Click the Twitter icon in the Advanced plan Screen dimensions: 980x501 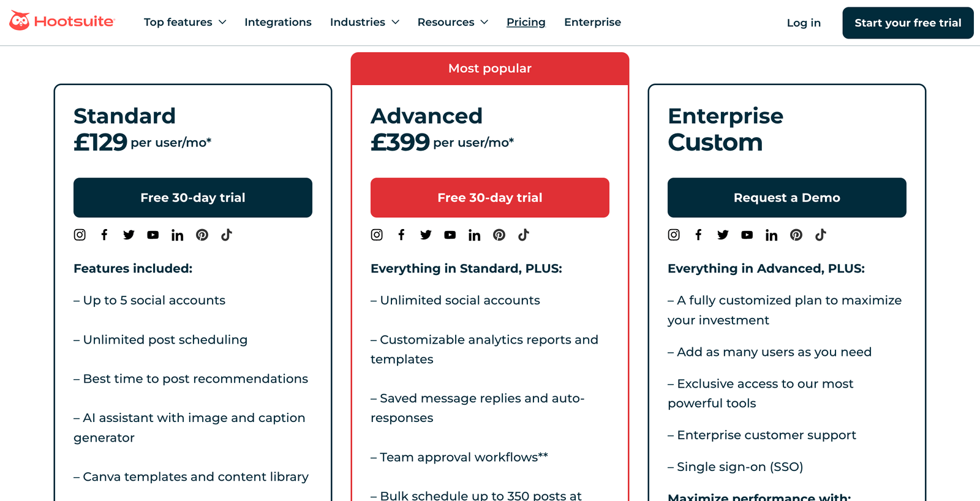[x=426, y=235]
